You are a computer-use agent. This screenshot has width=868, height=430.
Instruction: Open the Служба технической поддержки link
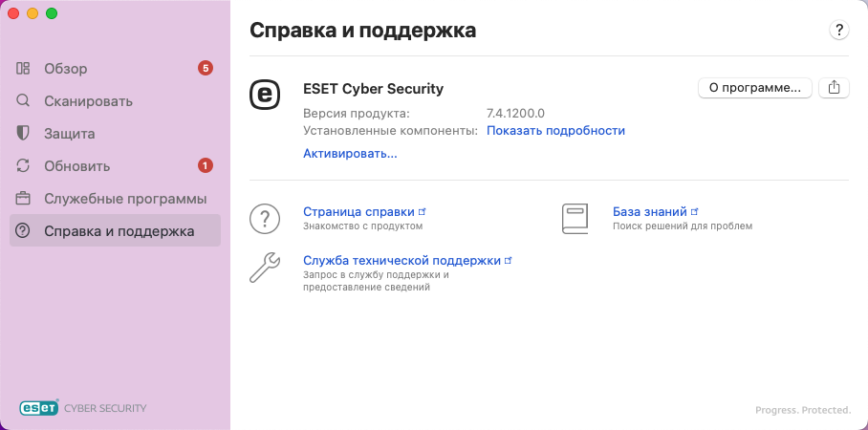pos(401,259)
